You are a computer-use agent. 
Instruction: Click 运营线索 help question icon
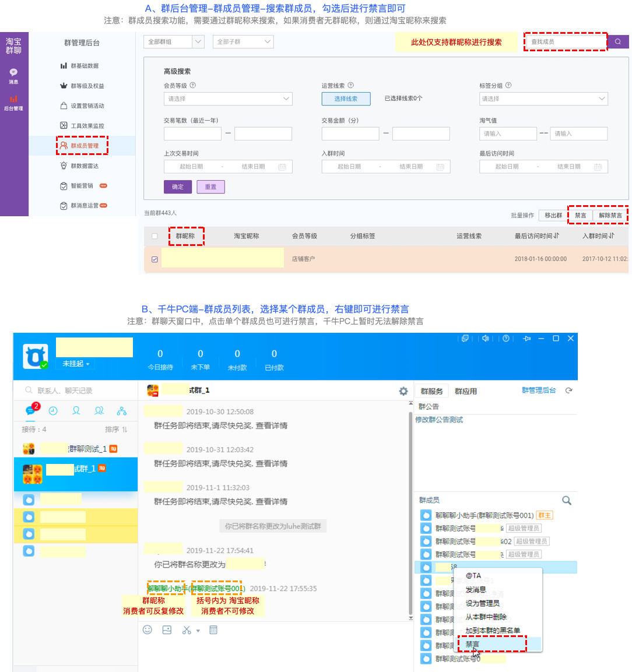point(351,85)
